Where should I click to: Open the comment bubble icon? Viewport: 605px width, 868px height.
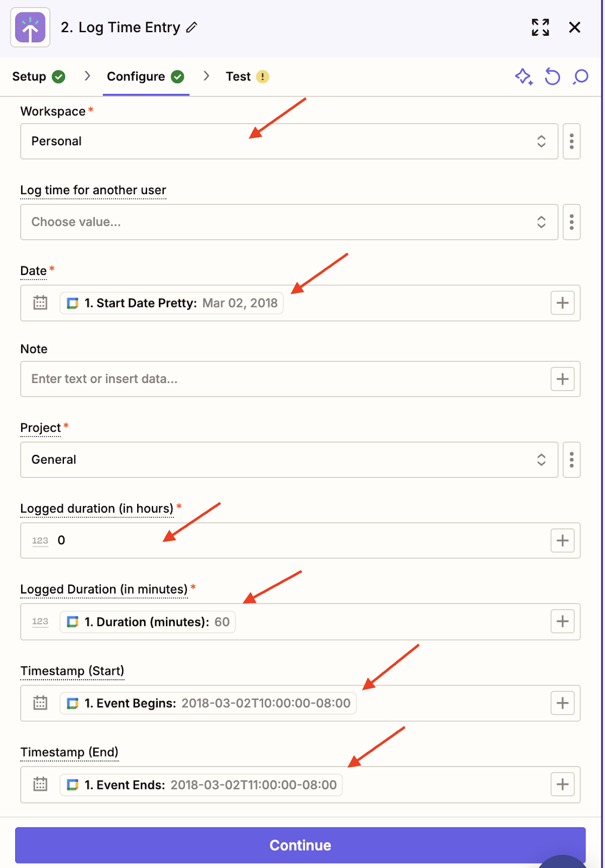click(580, 76)
